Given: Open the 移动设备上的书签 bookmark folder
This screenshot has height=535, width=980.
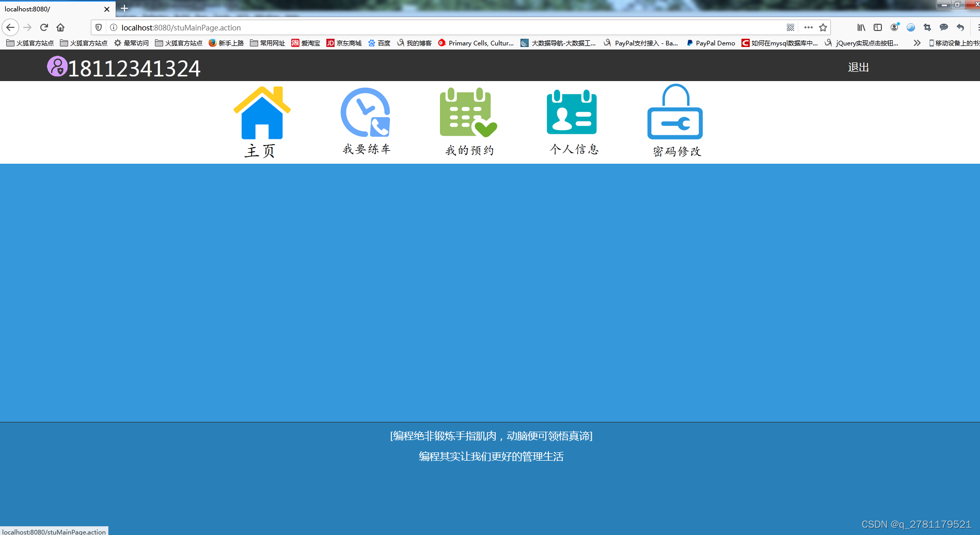Looking at the screenshot, I should point(954,43).
